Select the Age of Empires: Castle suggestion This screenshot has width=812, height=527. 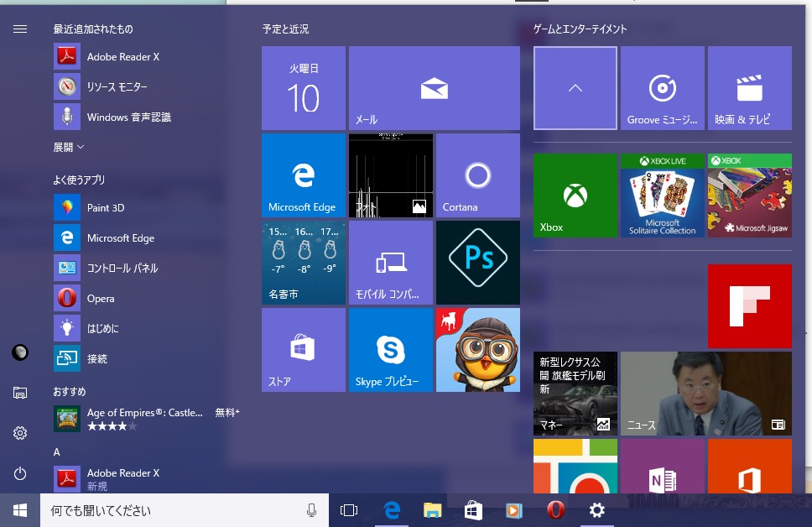tap(147, 419)
